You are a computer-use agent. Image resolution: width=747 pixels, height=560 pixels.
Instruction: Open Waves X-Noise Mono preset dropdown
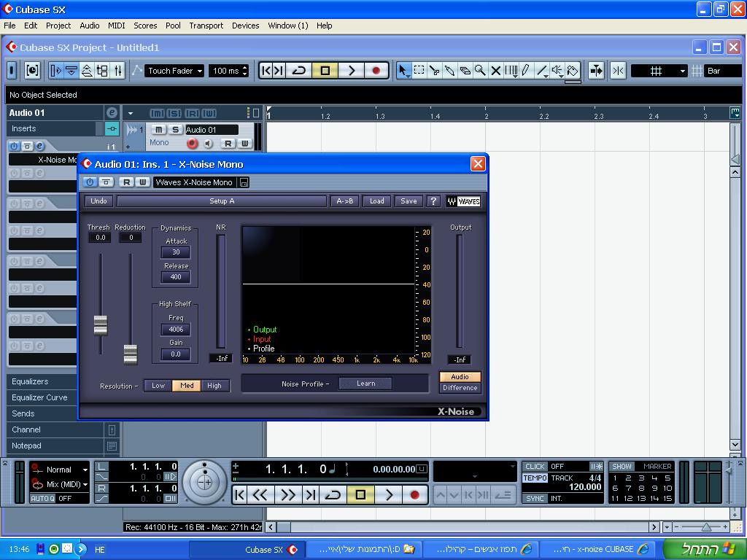point(194,182)
